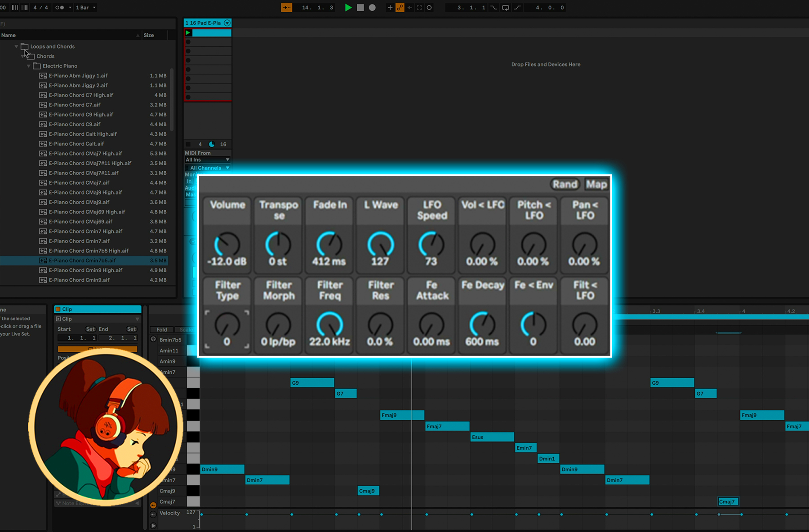
Task: Click the orange Follow arrow icon
Action: pos(286,8)
